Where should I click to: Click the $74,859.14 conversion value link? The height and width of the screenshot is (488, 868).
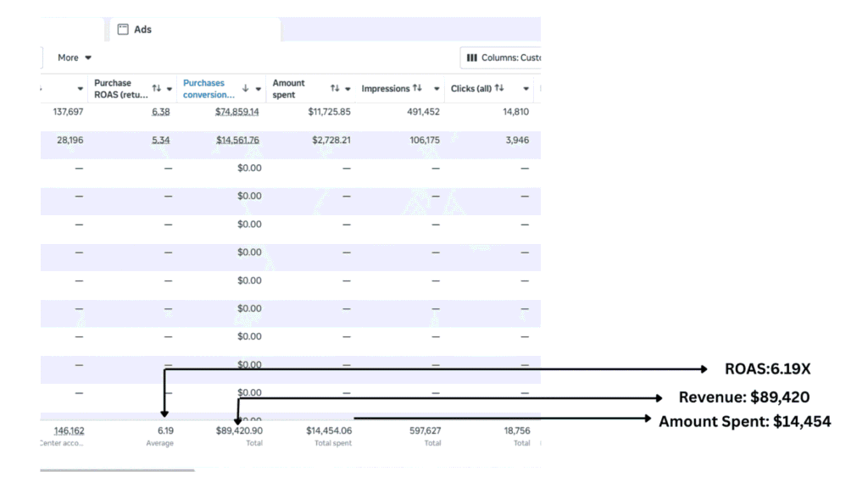point(237,111)
